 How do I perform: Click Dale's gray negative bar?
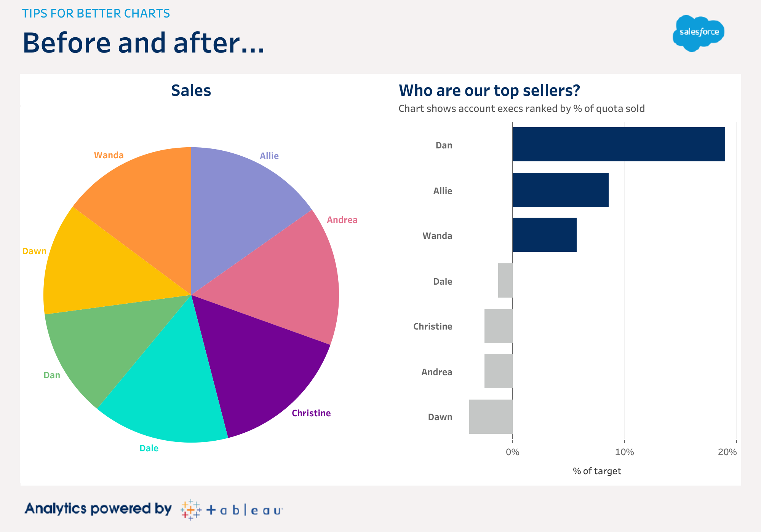coord(505,280)
